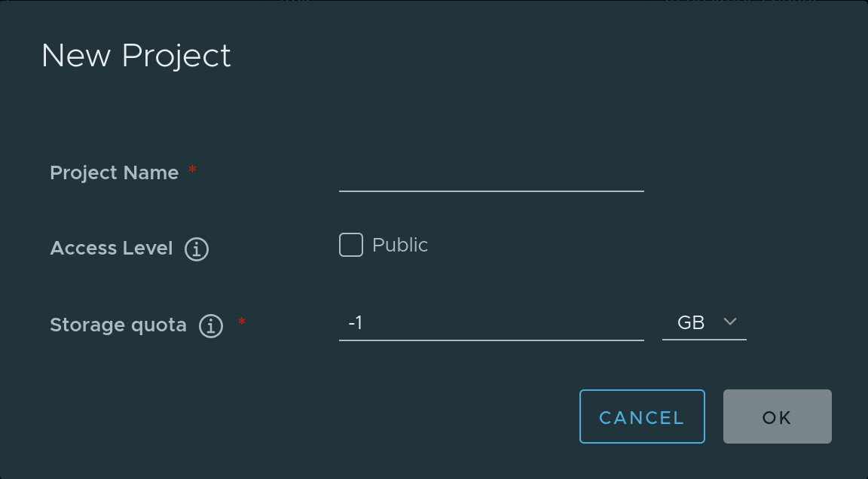
Task: Select a different unit from GB dropdown
Action: point(704,322)
